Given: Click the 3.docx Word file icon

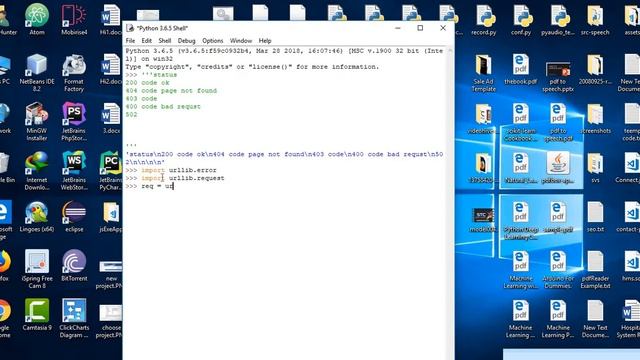Looking at the screenshot, I should point(111,118).
